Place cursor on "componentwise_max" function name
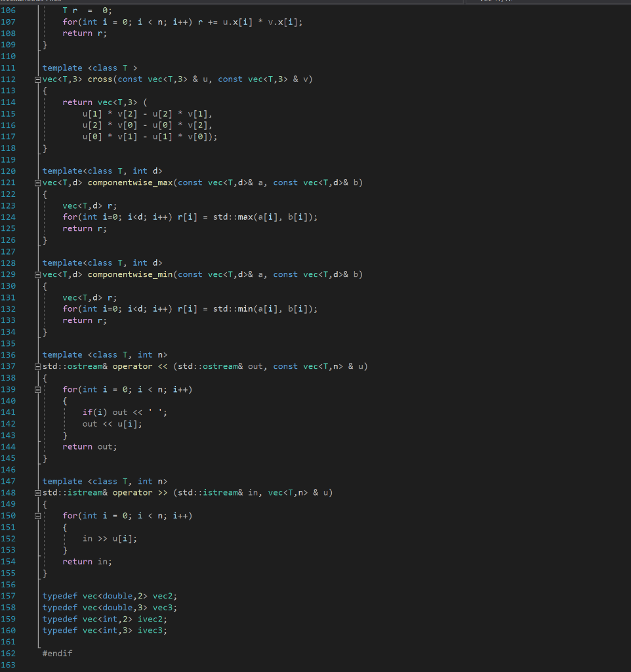The height and width of the screenshot is (672, 631). (x=131, y=182)
